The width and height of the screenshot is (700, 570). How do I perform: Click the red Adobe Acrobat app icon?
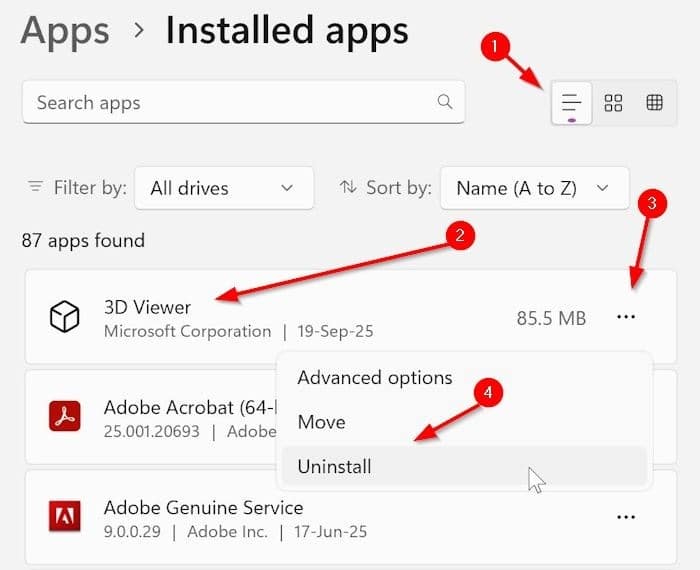point(65,416)
